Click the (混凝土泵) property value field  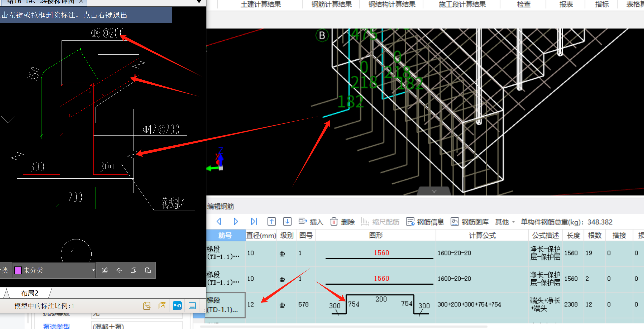coord(137,326)
